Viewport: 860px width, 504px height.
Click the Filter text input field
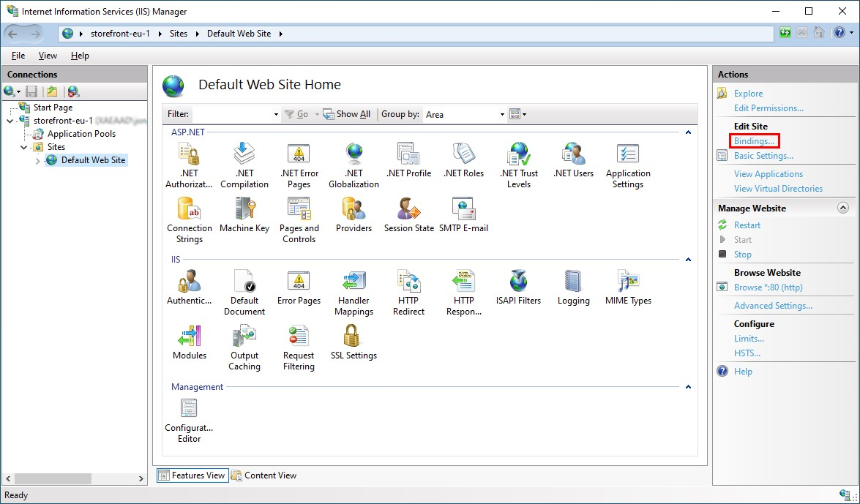coord(231,115)
